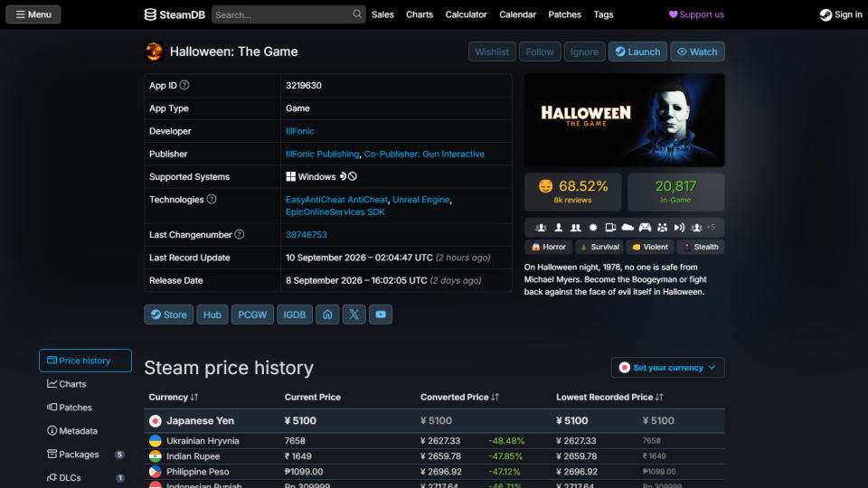868x488 pixels.
Task: Click the single-player category icon
Action: (x=559, y=228)
